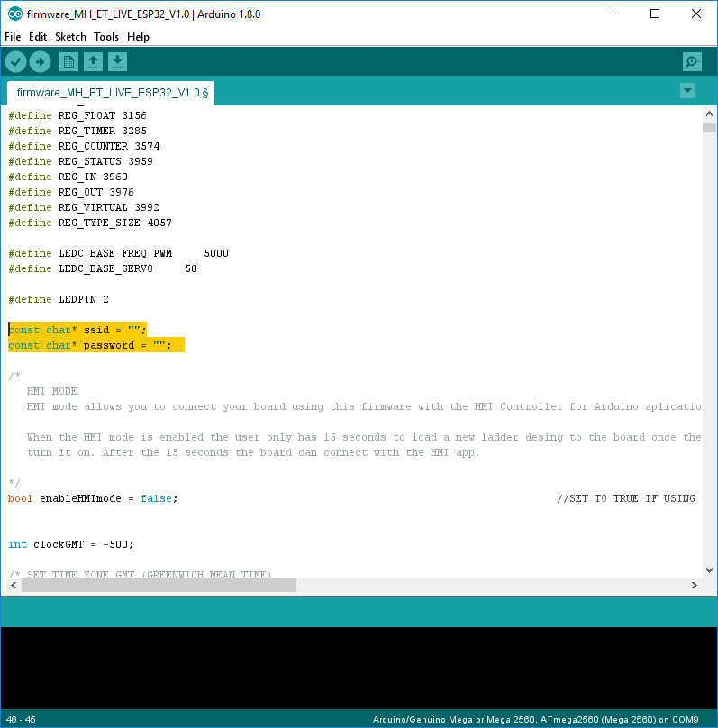718x728 pixels.
Task: Click the '#define REG_VIRTUAL 3992' line
Action: tap(84, 207)
